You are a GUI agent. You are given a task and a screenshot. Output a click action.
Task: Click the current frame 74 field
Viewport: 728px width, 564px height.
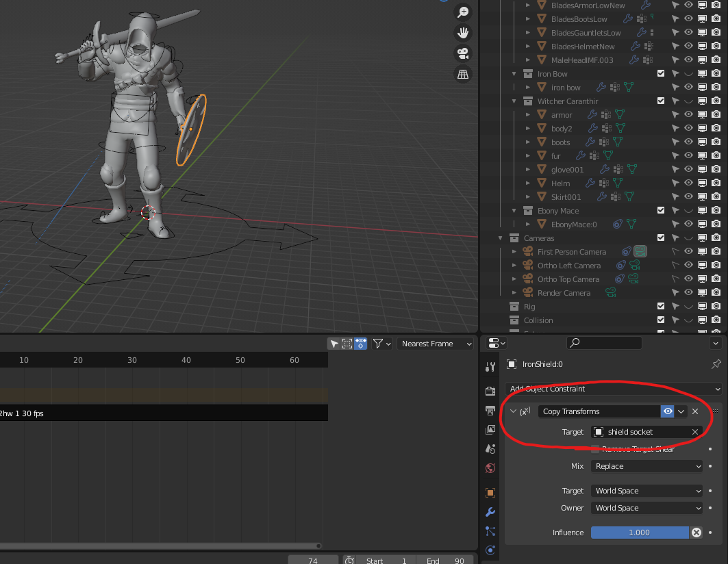point(313,561)
